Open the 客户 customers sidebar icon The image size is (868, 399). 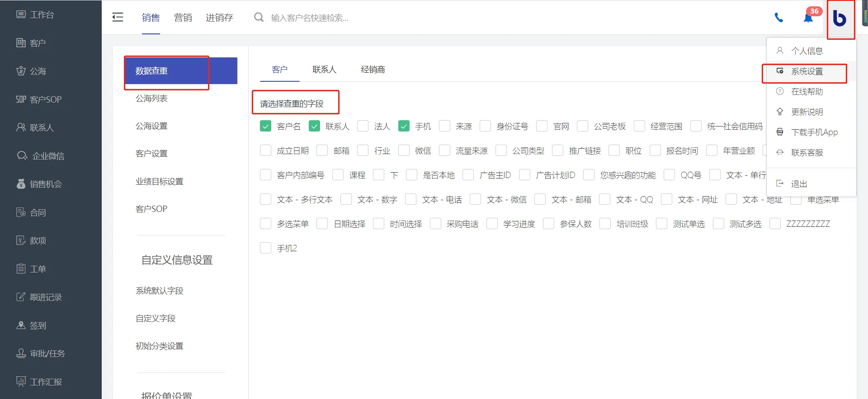(21, 43)
